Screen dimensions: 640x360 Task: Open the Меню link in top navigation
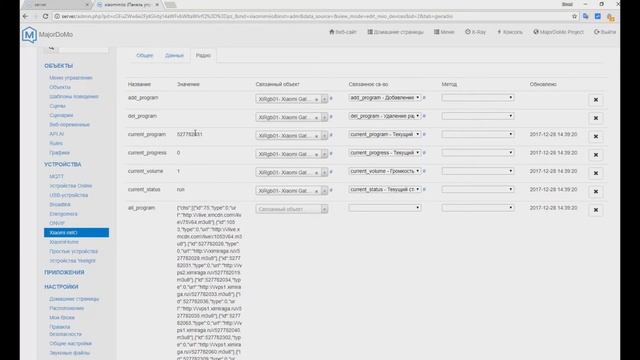click(444, 32)
